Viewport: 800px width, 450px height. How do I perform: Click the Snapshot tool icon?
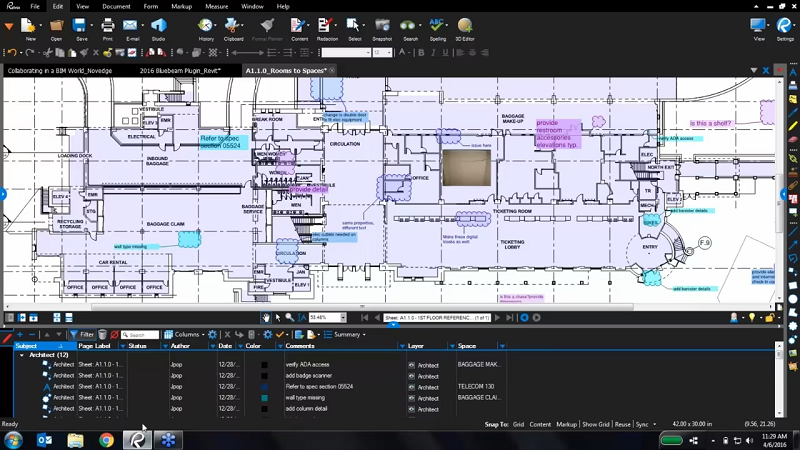click(x=382, y=26)
